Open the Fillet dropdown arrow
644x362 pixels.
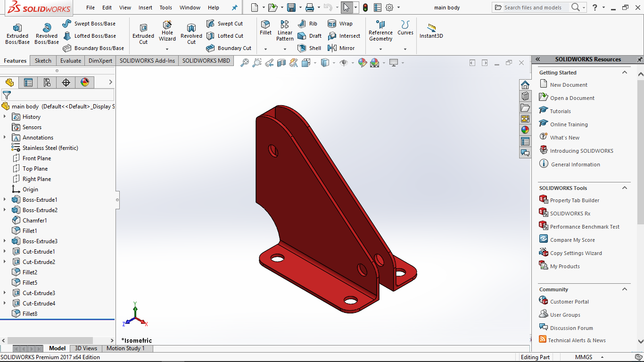(x=265, y=49)
